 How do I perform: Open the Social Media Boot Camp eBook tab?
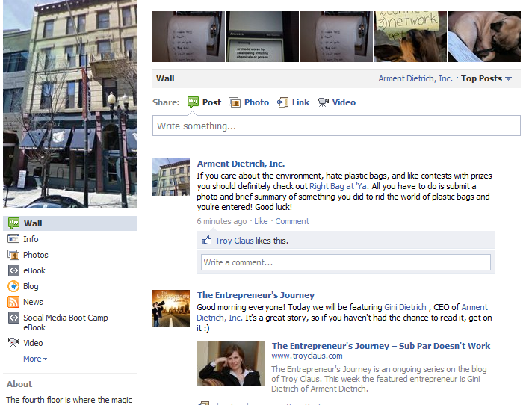(x=66, y=322)
